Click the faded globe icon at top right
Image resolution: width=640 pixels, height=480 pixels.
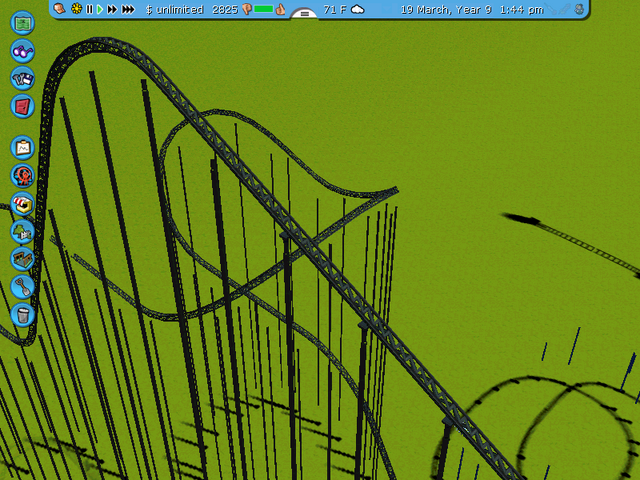pyautogui.click(x=579, y=9)
